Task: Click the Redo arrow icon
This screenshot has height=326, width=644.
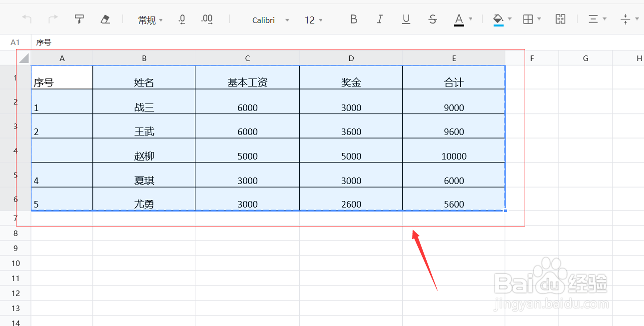Action: 53,19
